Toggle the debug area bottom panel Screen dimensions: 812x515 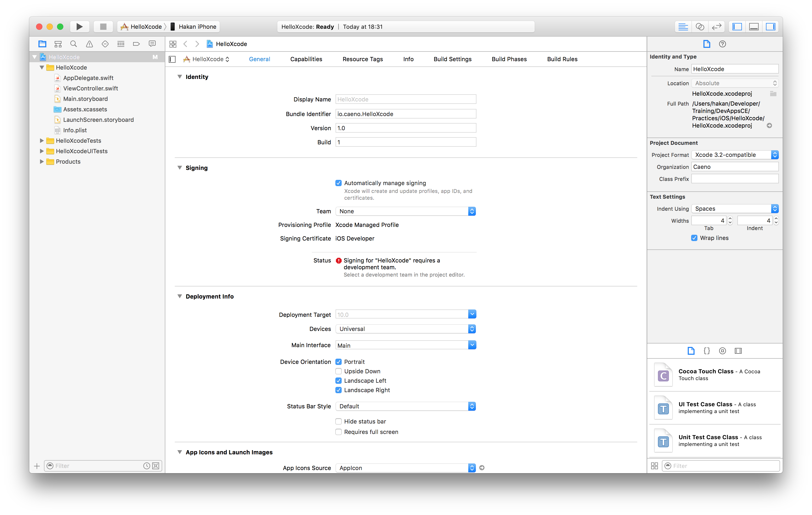pos(754,27)
